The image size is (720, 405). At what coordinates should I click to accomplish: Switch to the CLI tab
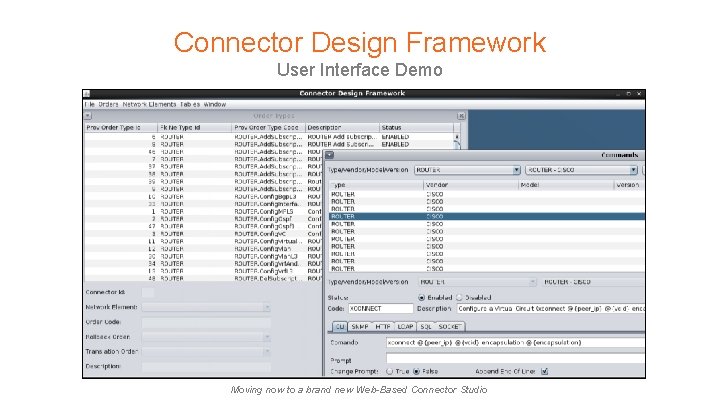pyautogui.click(x=339, y=326)
